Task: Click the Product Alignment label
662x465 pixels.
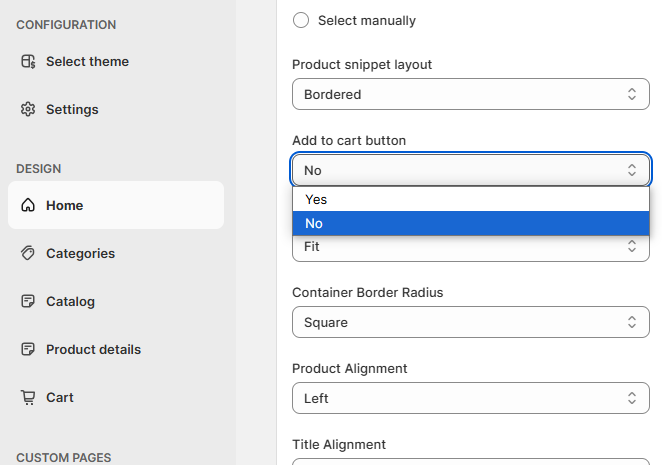Action: coord(350,369)
